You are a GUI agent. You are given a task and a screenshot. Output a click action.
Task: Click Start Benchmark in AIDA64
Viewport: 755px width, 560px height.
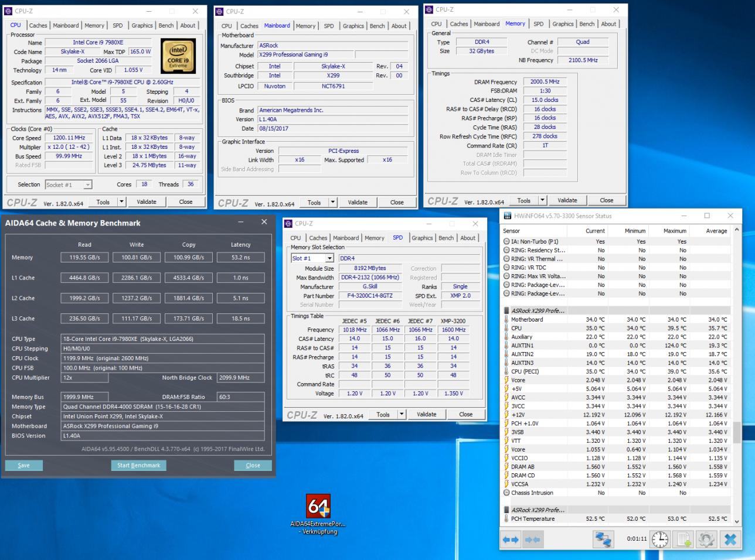point(138,465)
